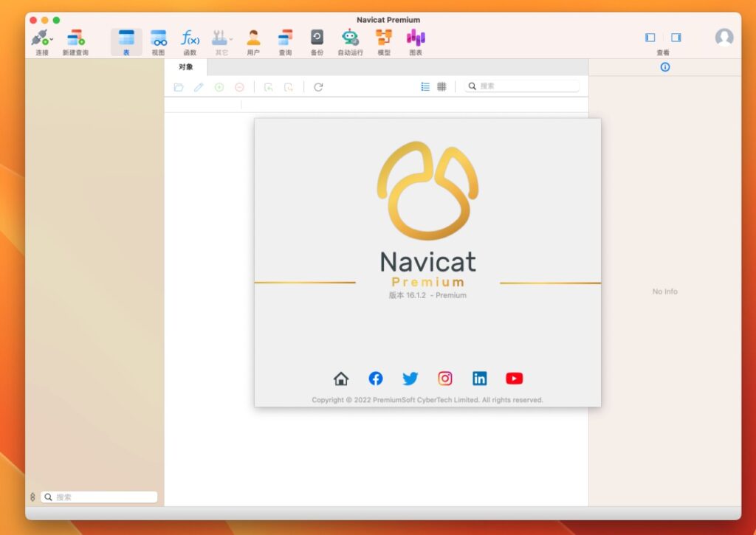The image size is (756, 535).
Task: Open the 备份 (Backup) tool
Action: (x=316, y=41)
